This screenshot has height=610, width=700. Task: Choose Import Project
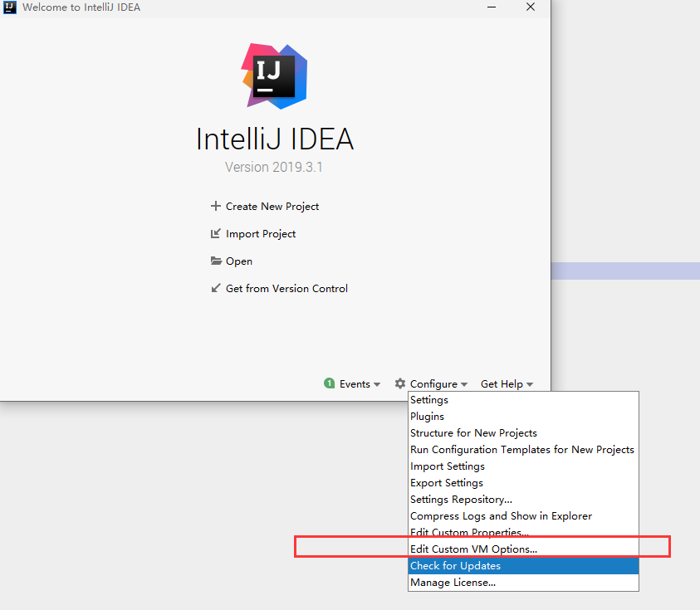tap(261, 234)
